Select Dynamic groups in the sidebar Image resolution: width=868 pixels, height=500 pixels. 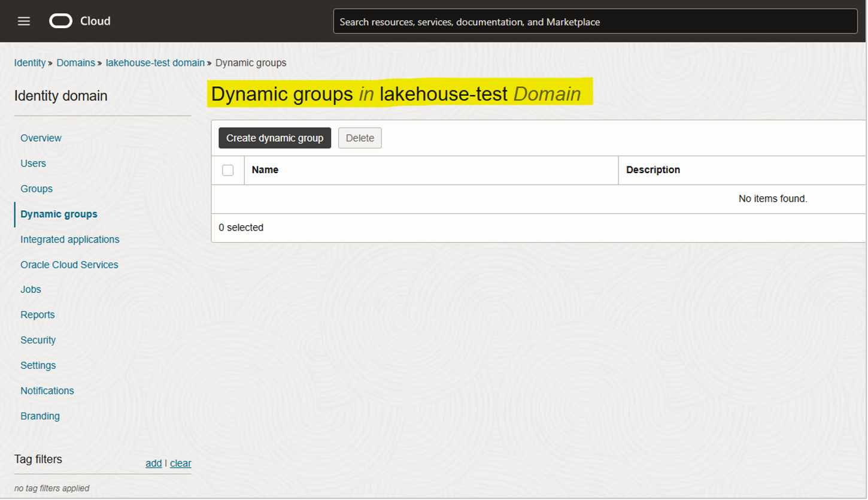click(x=59, y=214)
